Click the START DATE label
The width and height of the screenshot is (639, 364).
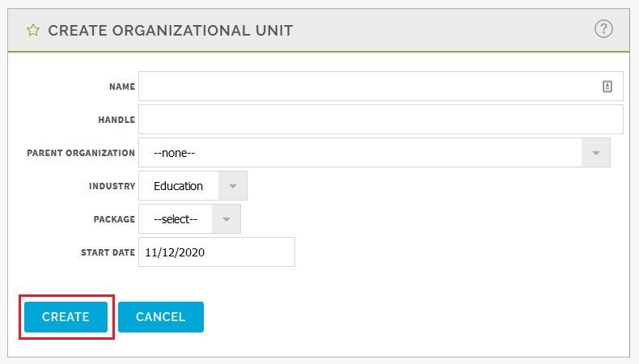(x=108, y=252)
